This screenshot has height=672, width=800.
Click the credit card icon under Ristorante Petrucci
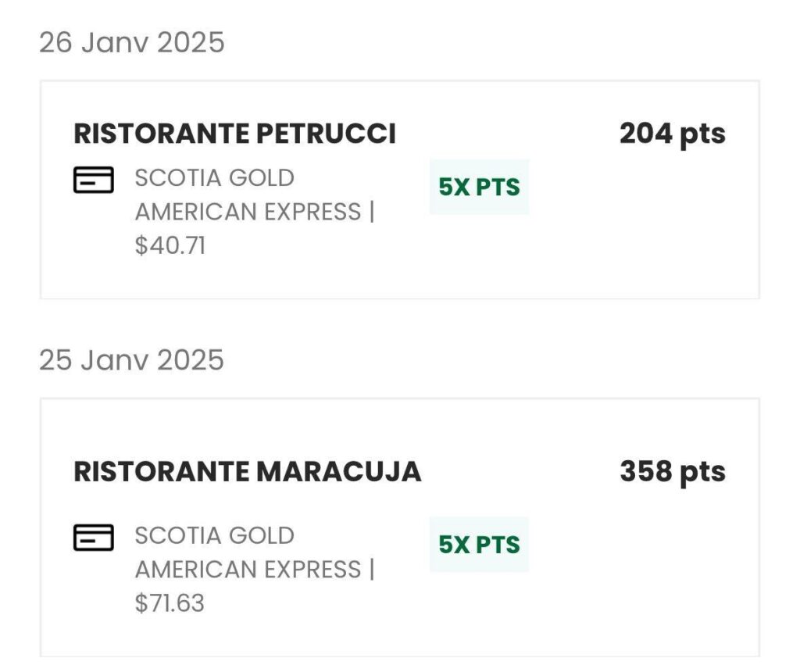94,180
